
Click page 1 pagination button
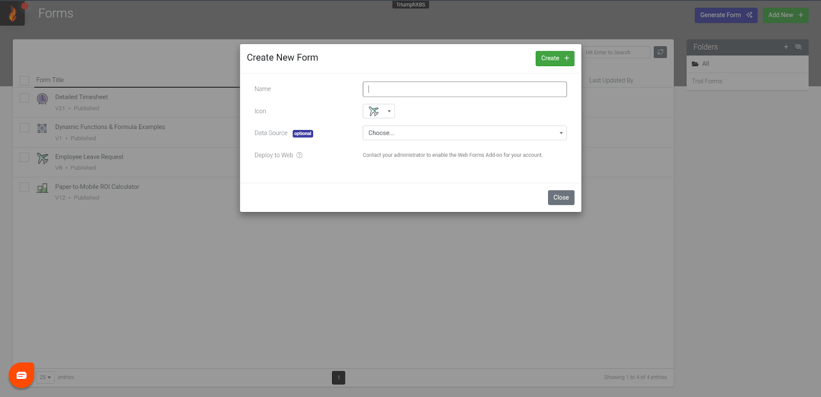click(x=339, y=377)
